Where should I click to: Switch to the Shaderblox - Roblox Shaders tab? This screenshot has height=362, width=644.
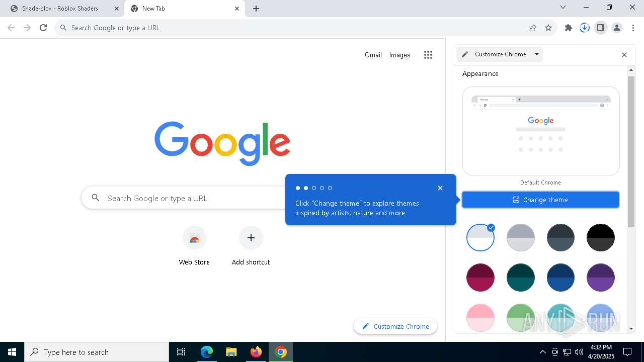(x=60, y=9)
